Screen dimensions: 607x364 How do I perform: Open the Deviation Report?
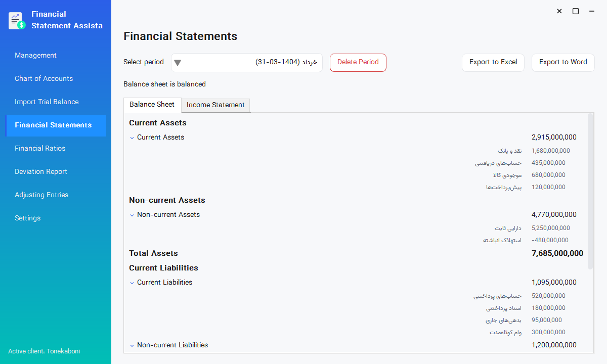(x=56, y=172)
